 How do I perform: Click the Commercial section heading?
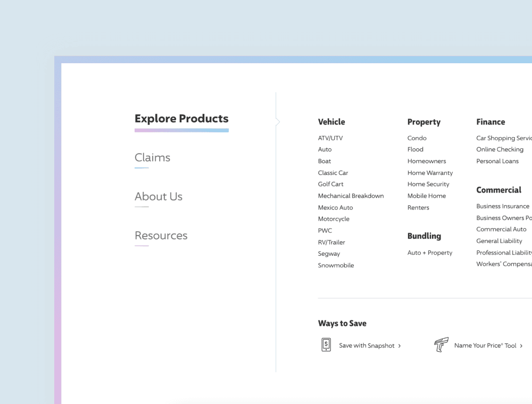coord(499,190)
